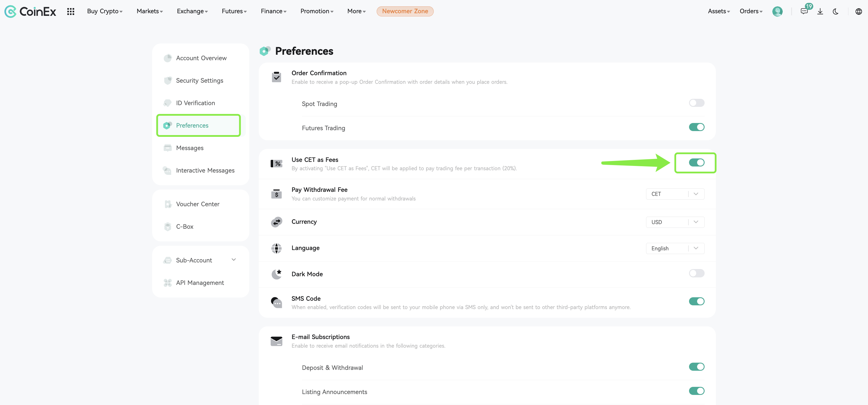The width and height of the screenshot is (868, 405).
Task: Disable Futures Trading order confirmation toggle
Action: [697, 127]
